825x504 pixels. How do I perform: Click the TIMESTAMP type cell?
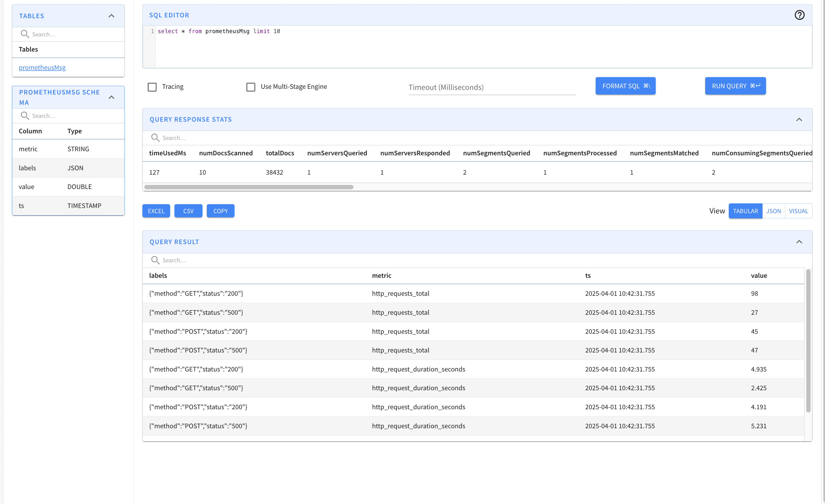point(84,206)
